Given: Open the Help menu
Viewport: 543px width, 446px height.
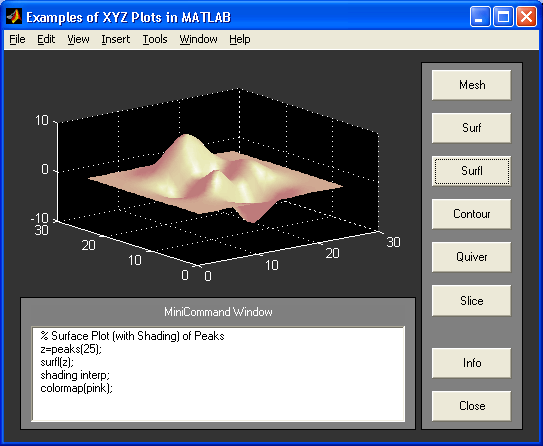Looking at the screenshot, I should (x=240, y=39).
